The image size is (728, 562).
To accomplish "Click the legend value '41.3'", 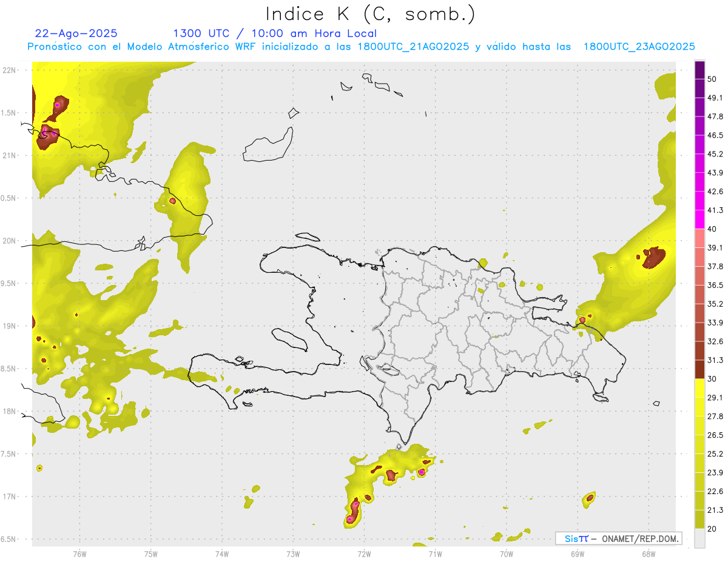I will pyautogui.click(x=715, y=210).
